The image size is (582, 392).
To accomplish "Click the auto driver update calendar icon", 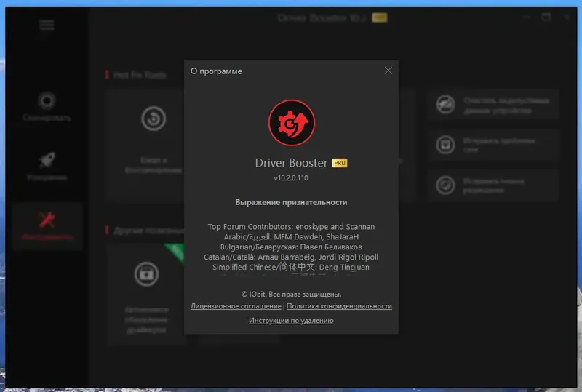I will 147,274.
